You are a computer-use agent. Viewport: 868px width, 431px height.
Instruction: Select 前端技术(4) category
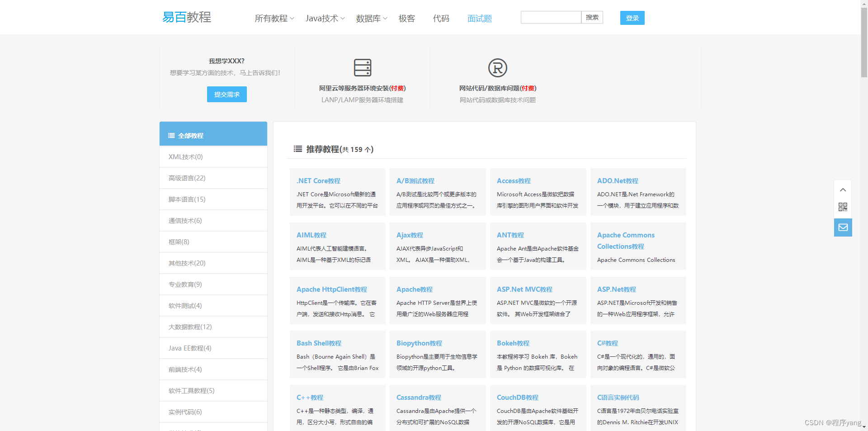(x=213, y=369)
